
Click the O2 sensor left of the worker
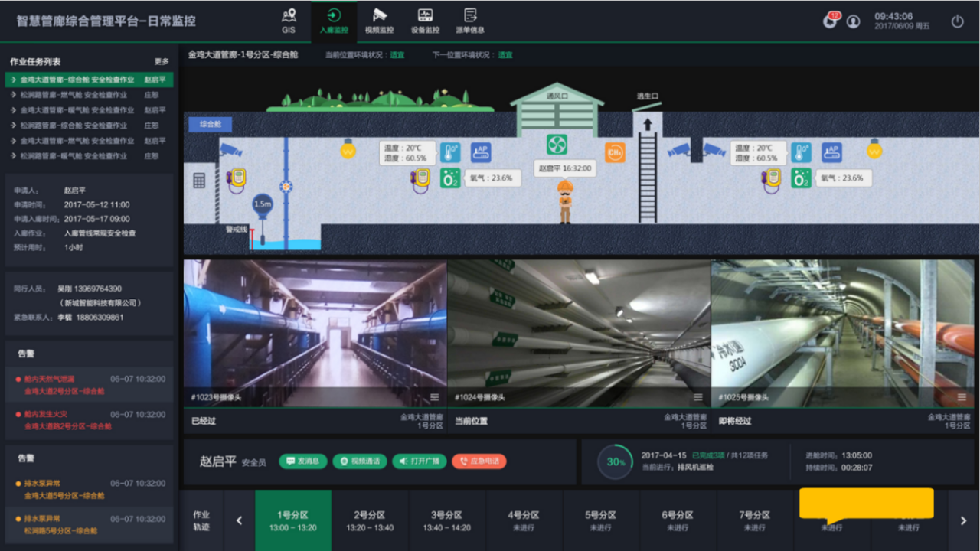[x=450, y=178]
